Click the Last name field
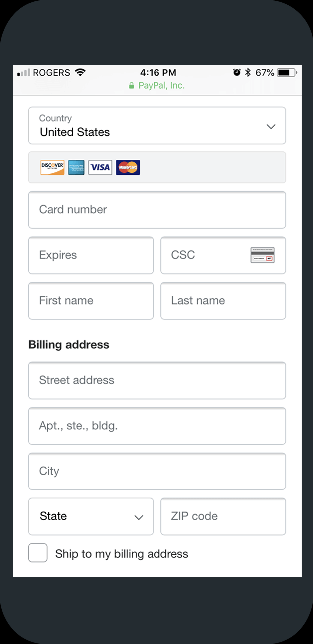This screenshot has width=313, height=644. (223, 301)
